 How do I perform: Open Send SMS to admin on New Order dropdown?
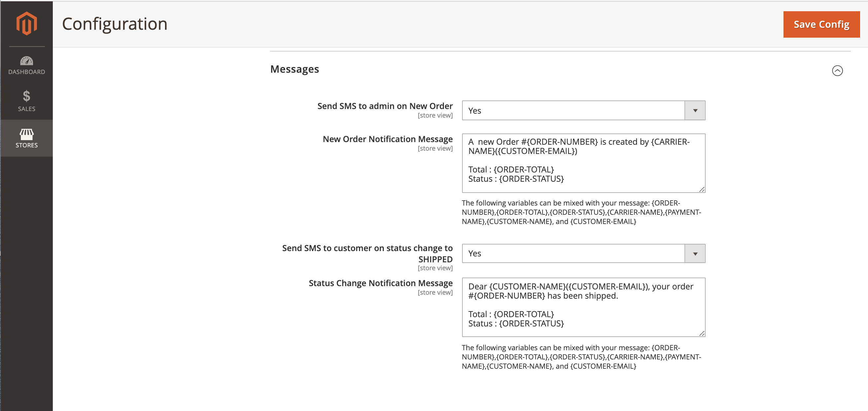(x=583, y=110)
